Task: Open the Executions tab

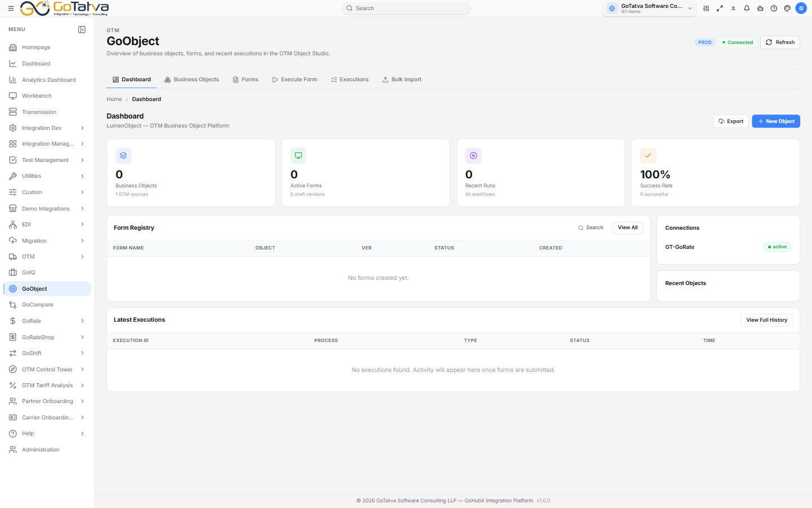Action: [x=350, y=80]
